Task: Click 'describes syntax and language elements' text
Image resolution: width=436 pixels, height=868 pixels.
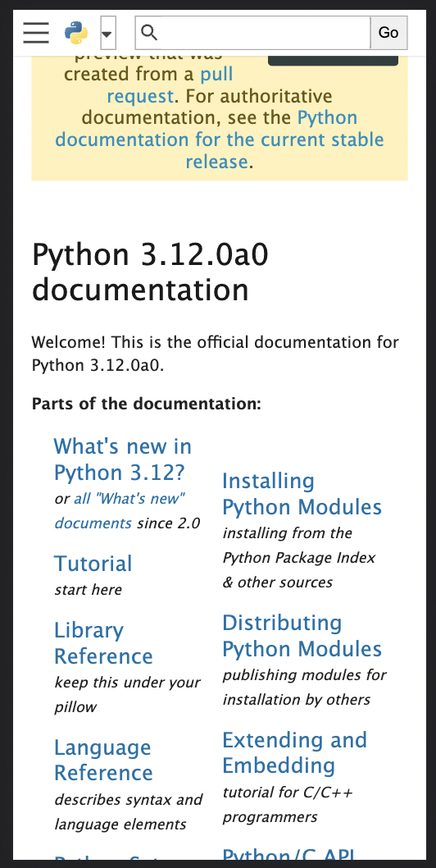Action: click(129, 811)
